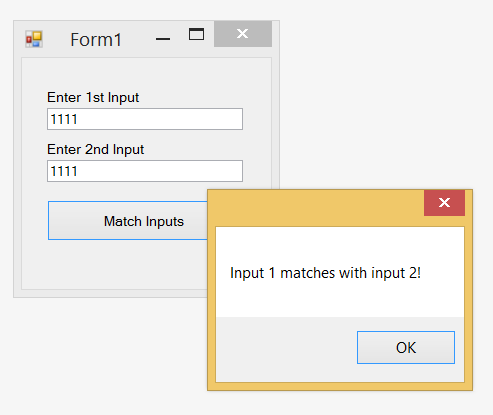Click empty form area below Match Inputs

point(113,265)
